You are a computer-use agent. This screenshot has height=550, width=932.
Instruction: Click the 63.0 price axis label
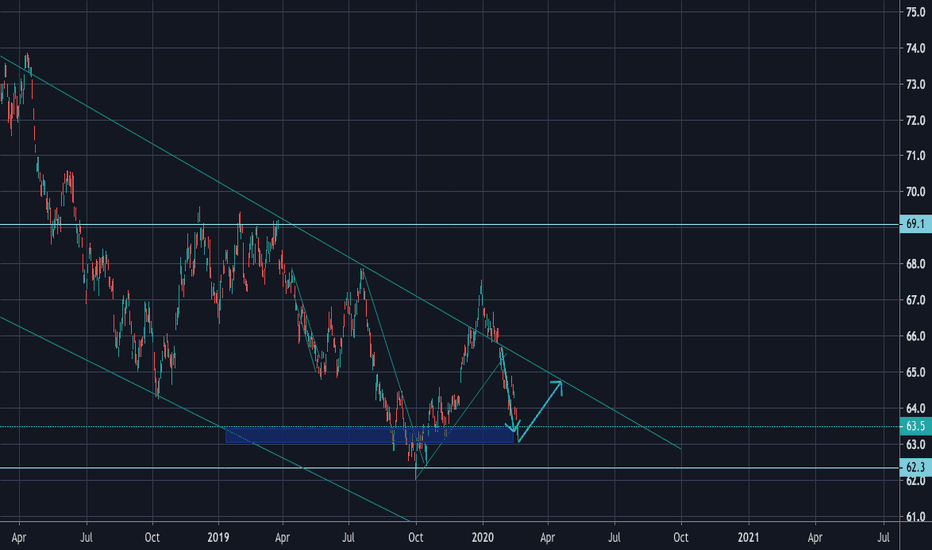click(915, 445)
